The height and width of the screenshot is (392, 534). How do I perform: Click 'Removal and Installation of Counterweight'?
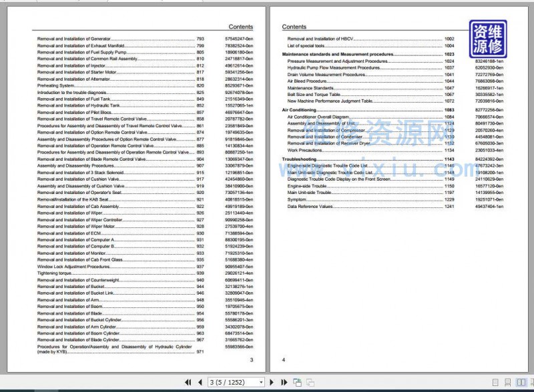click(x=78, y=280)
